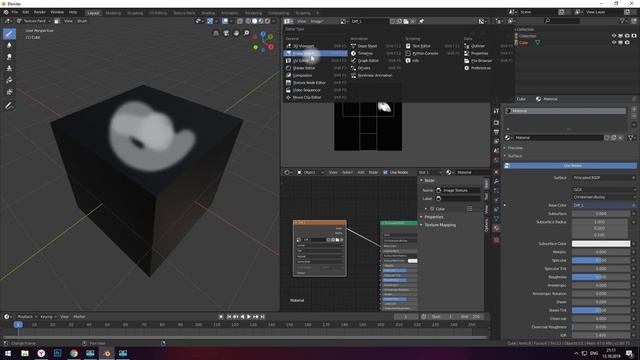The height and width of the screenshot is (360, 640).
Task: Choose File Browser editor type
Action: pos(488,61)
